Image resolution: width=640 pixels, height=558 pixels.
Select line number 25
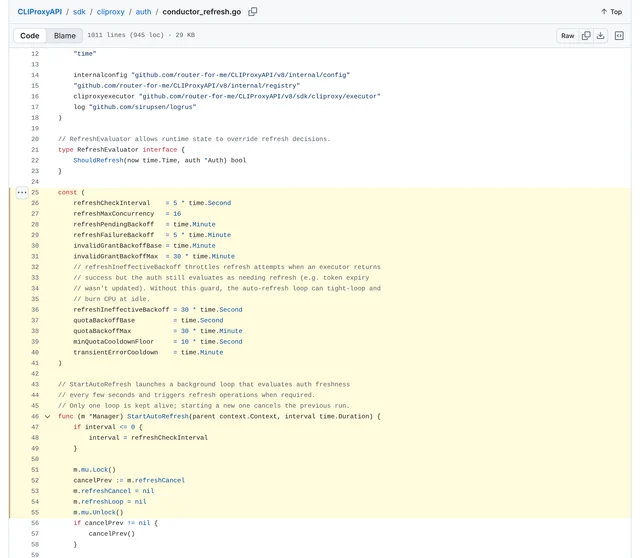(35, 192)
